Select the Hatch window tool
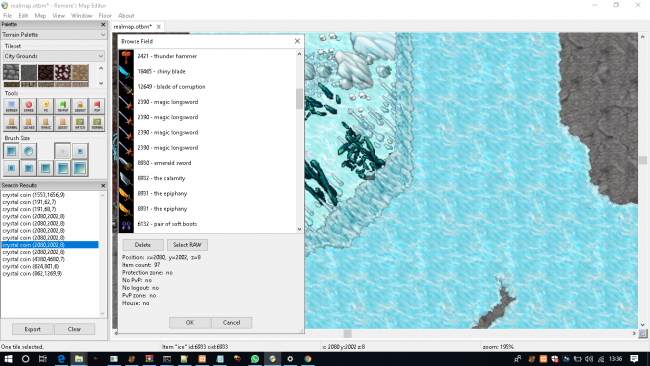650x366 pixels. pos(80,123)
